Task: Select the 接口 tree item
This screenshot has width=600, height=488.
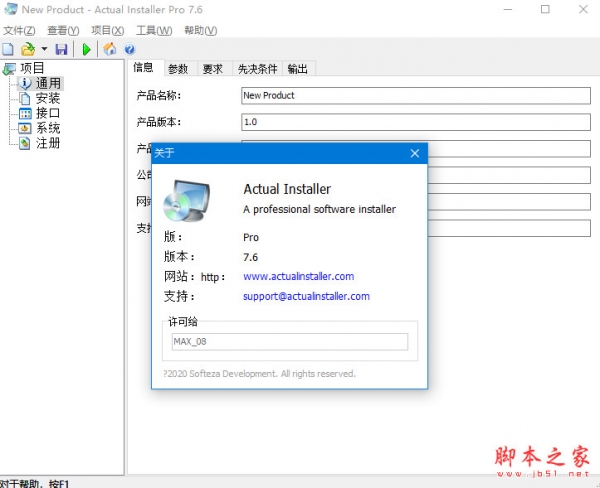Action: [x=48, y=113]
